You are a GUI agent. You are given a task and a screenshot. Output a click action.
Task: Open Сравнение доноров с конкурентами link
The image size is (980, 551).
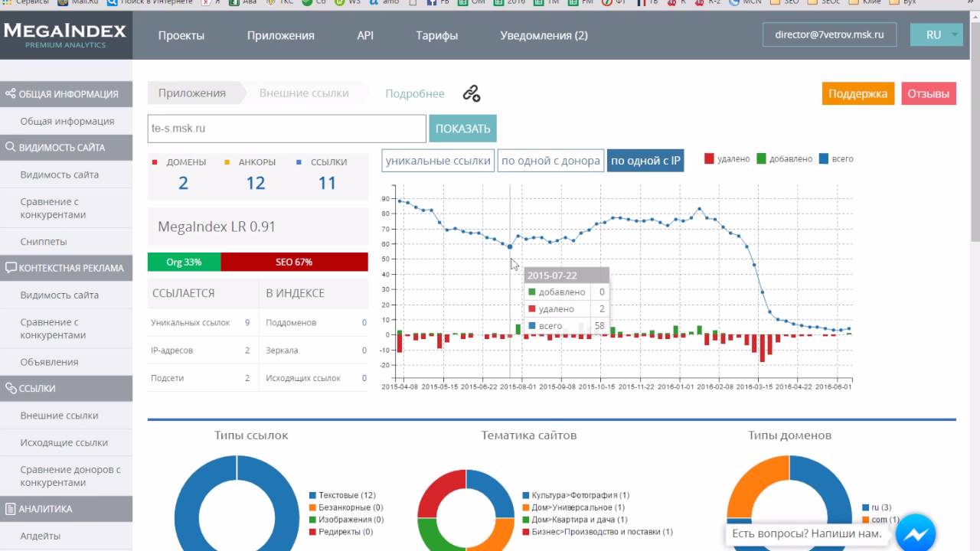(x=70, y=476)
